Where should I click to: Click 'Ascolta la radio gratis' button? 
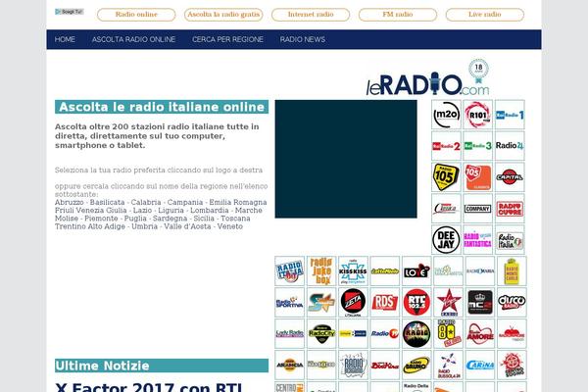tap(223, 15)
